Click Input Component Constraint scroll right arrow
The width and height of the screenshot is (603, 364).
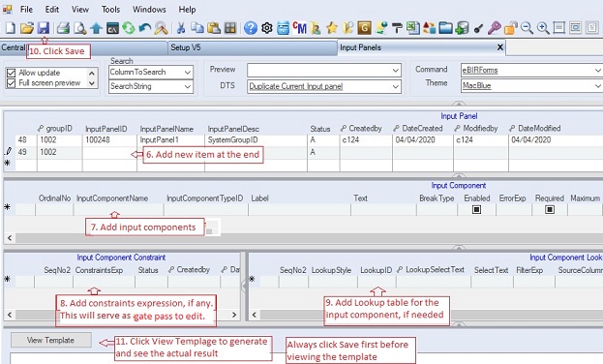234,315
